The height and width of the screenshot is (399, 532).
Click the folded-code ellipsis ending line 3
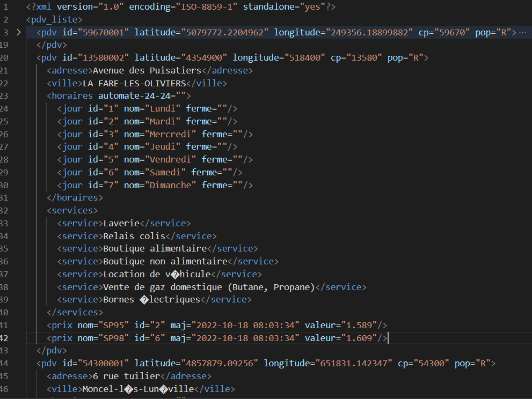click(x=523, y=32)
